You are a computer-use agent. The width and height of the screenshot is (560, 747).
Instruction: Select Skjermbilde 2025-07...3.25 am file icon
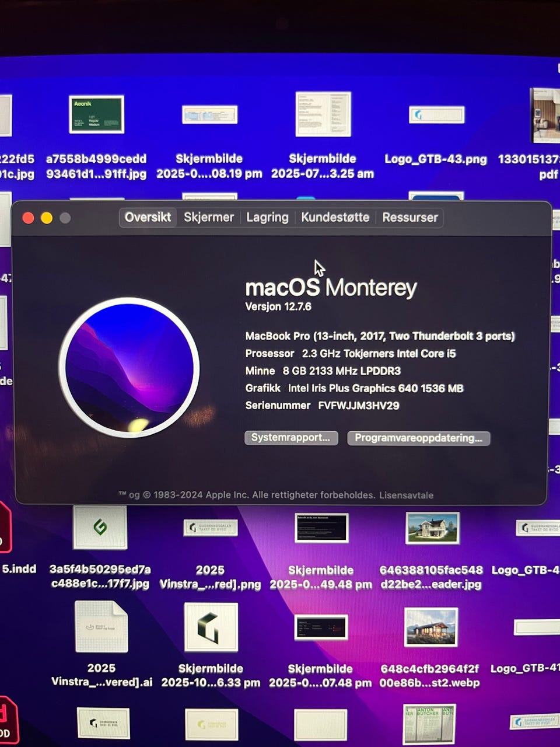(323, 114)
